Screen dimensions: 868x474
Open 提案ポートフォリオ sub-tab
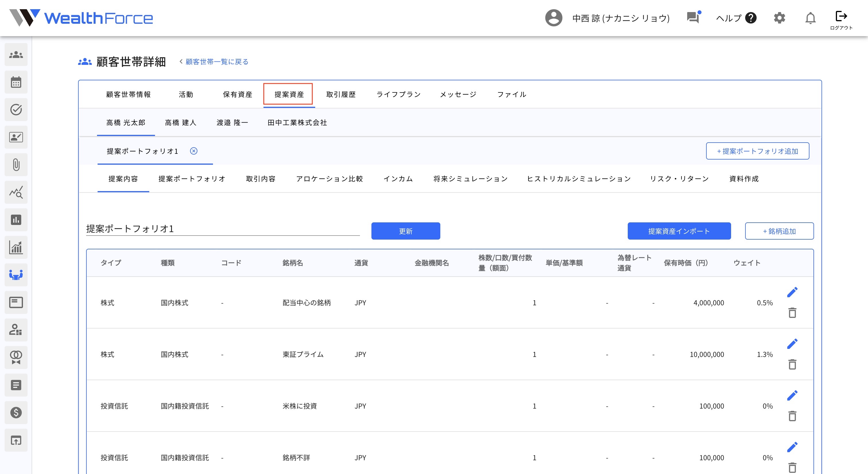coord(192,179)
